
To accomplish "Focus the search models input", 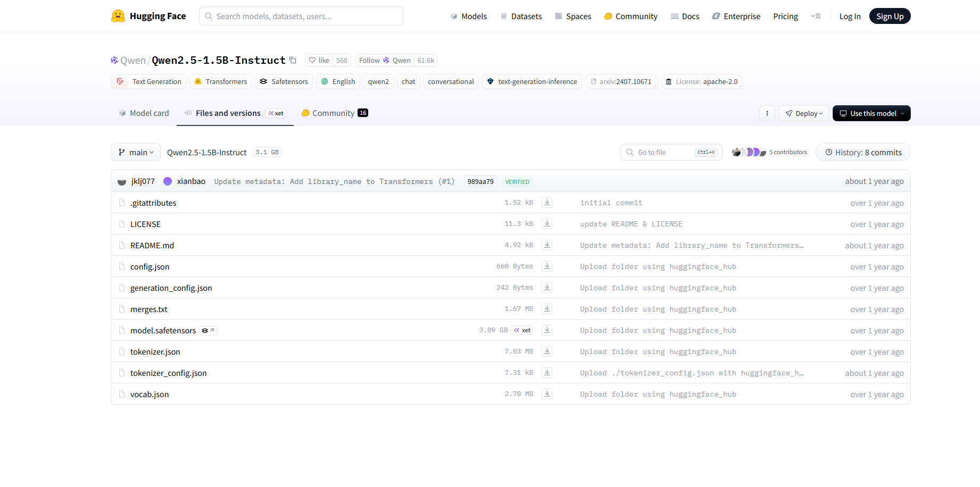I will pyautogui.click(x=301, y=16).
